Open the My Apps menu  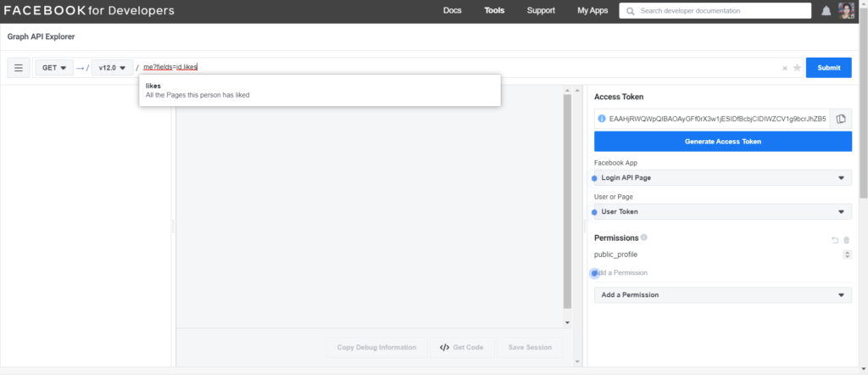tap(593, 10)
